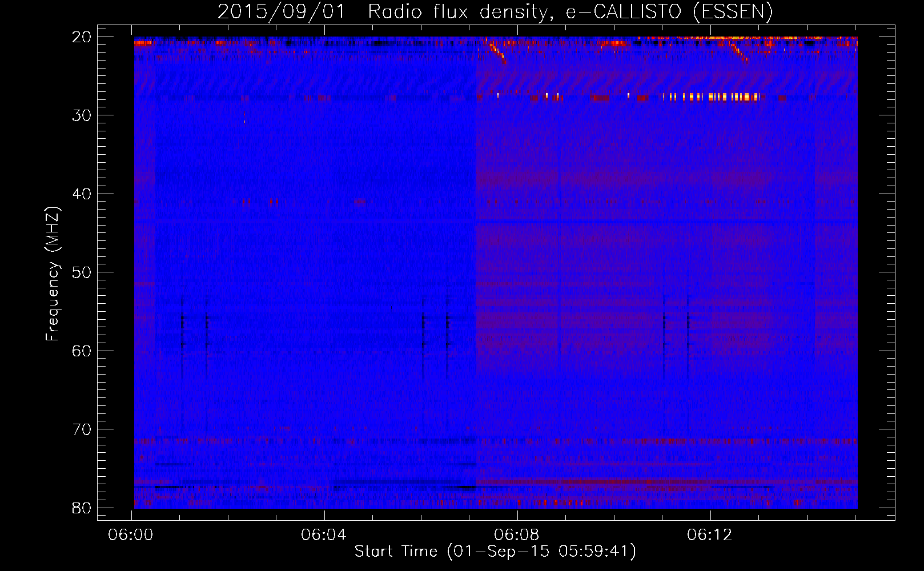The image size is (924, 571).
Task: Click the 50 frequency tick label
Action: (x=82, y=272)
